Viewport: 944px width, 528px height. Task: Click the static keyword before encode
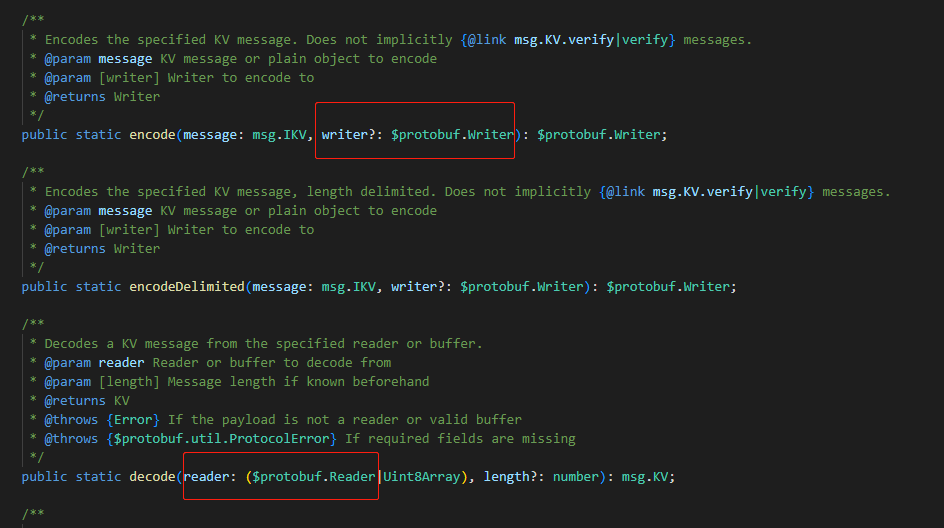(99, 134)
